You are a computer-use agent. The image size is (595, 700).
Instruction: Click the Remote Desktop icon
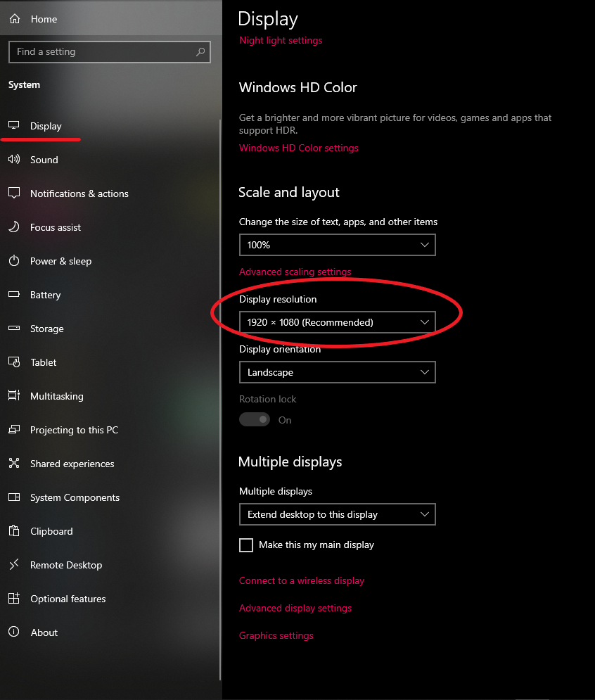[14, 564]
